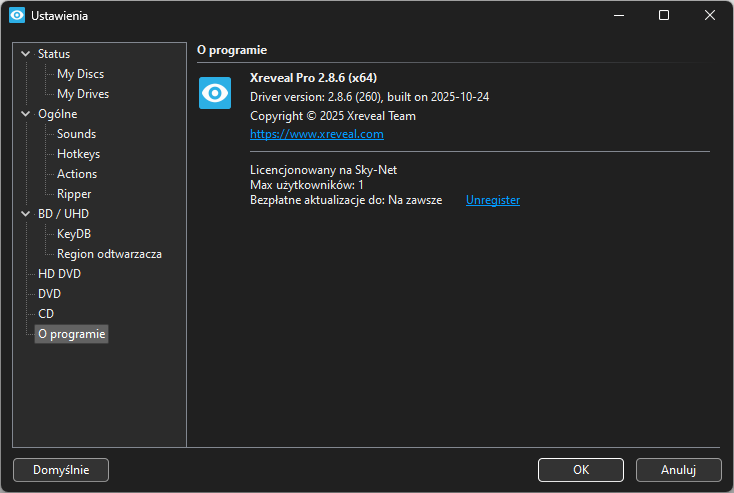734x493 pixels.
Task: Click the Licencjonowany na Sky-Net text
Action: (323, 170)
